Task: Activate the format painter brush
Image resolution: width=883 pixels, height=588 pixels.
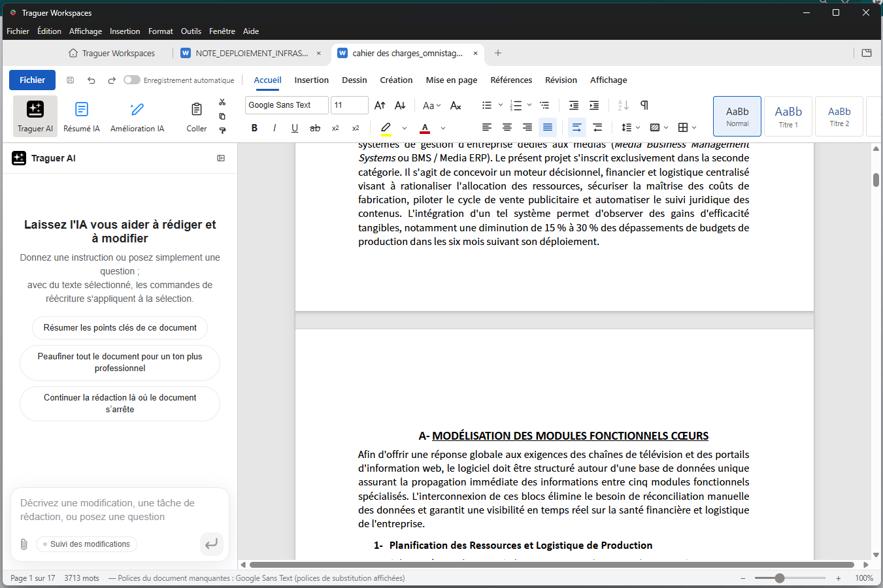Action: pyautogui.click(x=222, y=130)
